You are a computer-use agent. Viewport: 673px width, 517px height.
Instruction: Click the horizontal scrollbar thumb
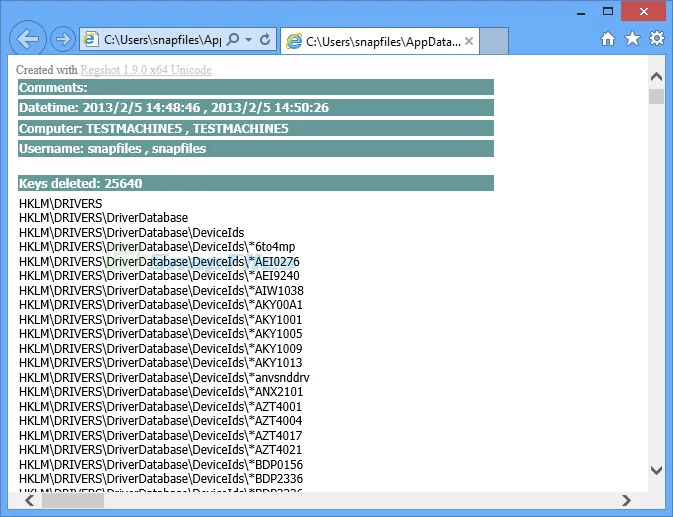(73, 500)
